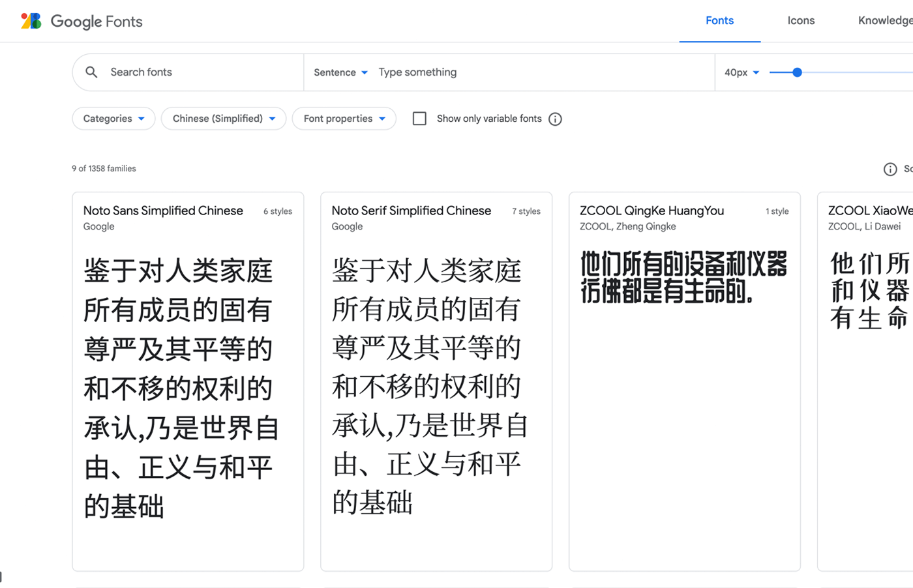Screen dimensions: 913x588
Task: Click 'Google' author under Noto Serif card
Action: [x=347, y=226]
